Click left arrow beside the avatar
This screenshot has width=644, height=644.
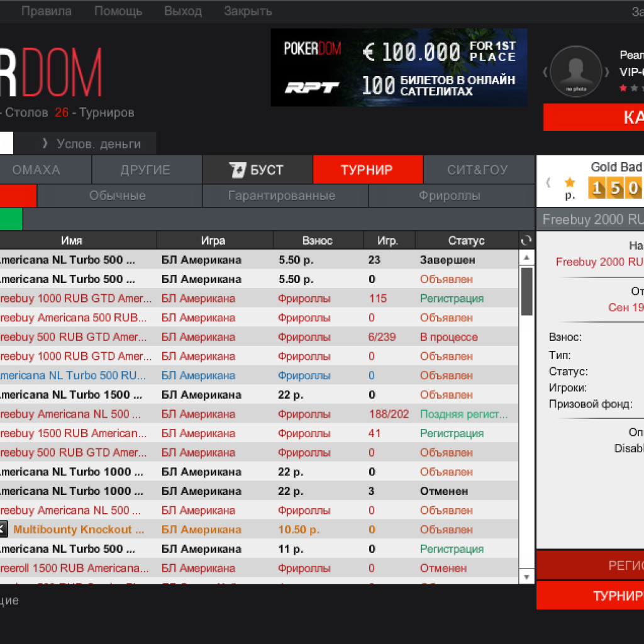545,72
